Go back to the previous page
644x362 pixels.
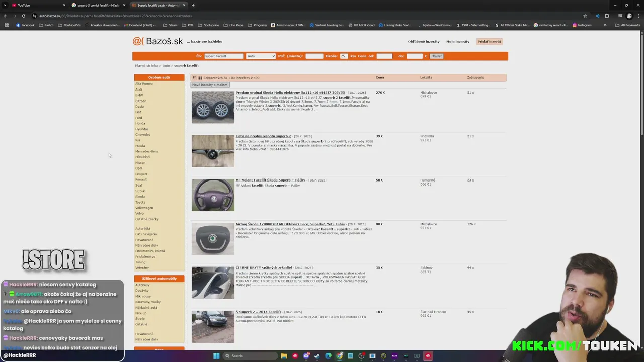6,16
